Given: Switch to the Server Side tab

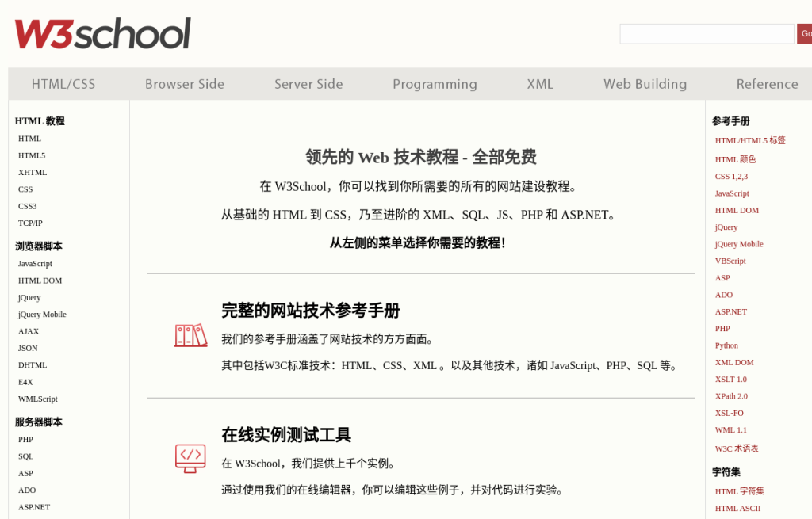Looking at the screenshot, I should 308,84.
